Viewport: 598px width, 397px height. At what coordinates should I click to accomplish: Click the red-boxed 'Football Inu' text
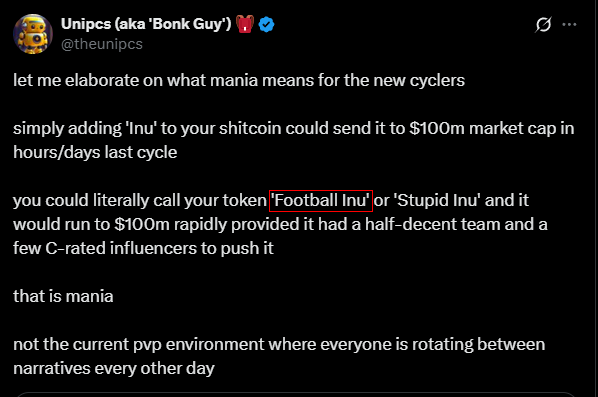(x=321, y=201)
